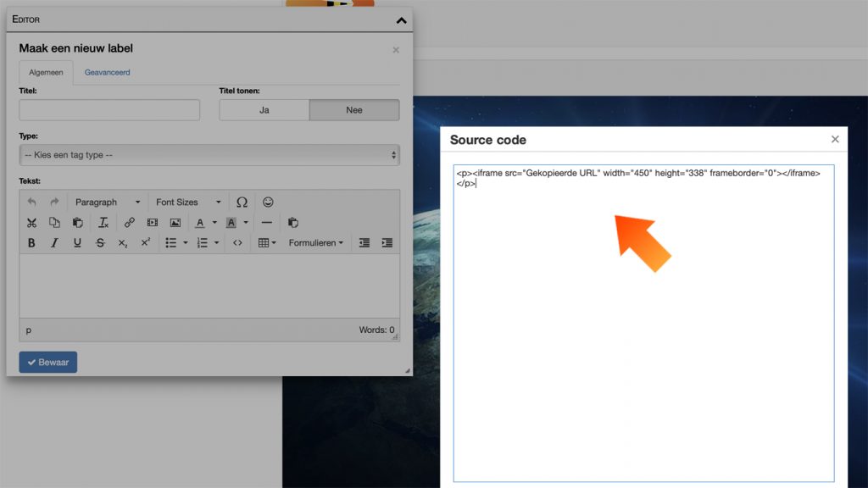Apply text color with the A icon
This screenshot has width=868, height=488.
(200, 223)
